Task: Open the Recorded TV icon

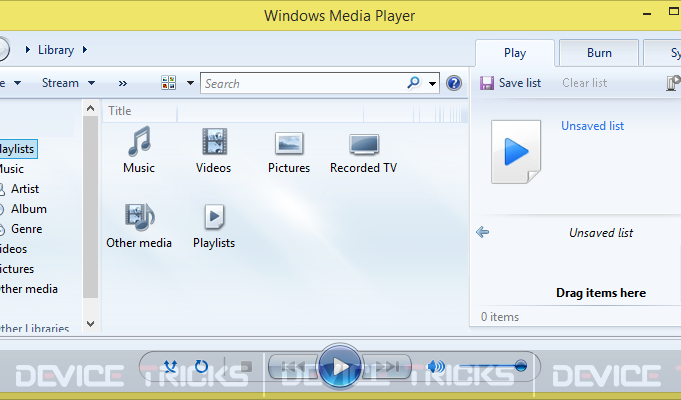Action: click(364, 144)
